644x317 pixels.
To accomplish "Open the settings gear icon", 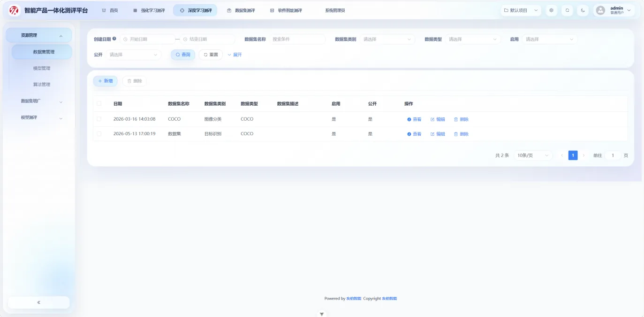I will [x=551, y=10].
